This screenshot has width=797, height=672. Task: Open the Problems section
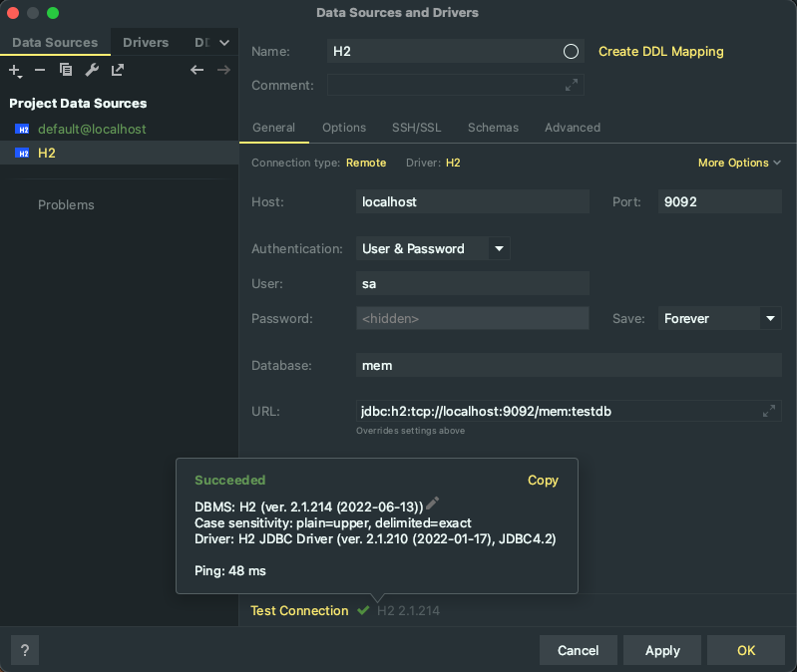click(x=66, y=204)
